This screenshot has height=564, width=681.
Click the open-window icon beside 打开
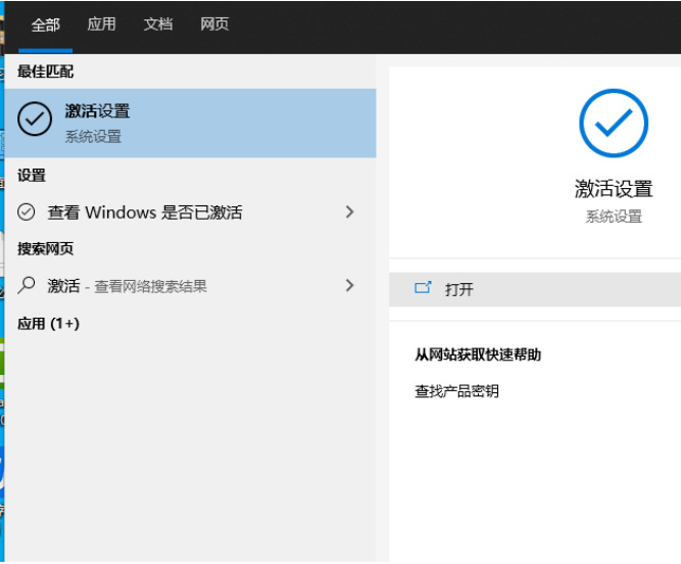click(x=423, y=288)
